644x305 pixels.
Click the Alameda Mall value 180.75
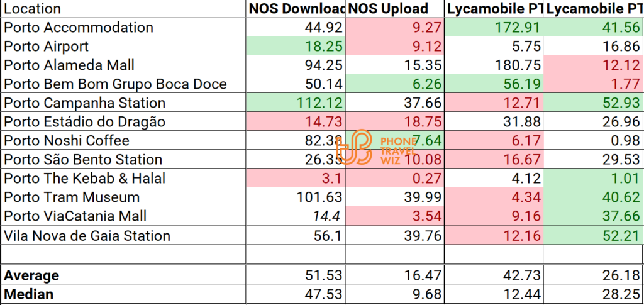495,65
